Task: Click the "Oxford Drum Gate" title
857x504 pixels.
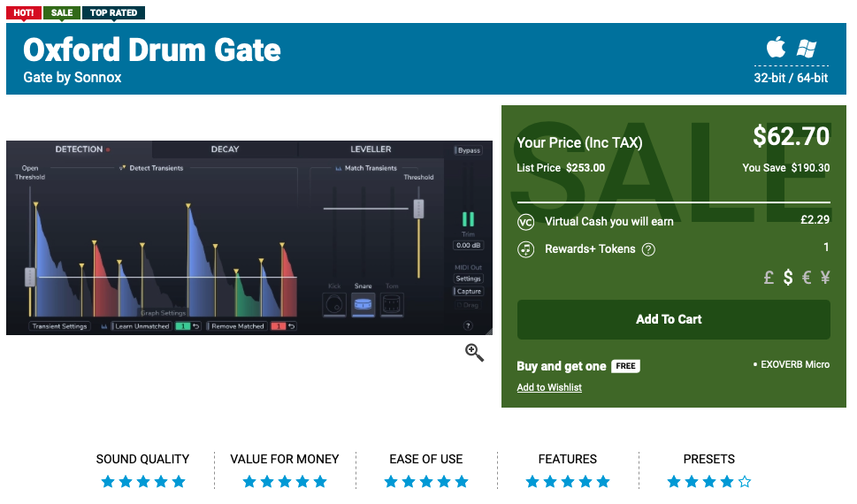Action: coord(152,50)
